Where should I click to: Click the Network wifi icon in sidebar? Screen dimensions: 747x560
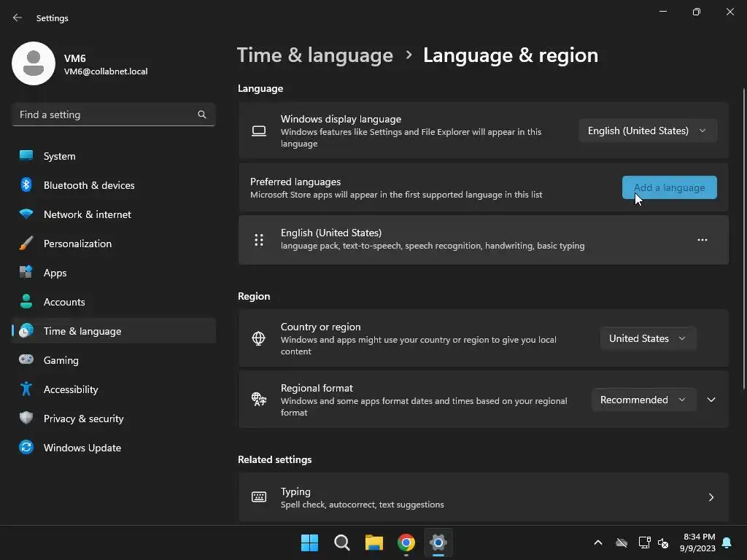[x=26, y=214]
